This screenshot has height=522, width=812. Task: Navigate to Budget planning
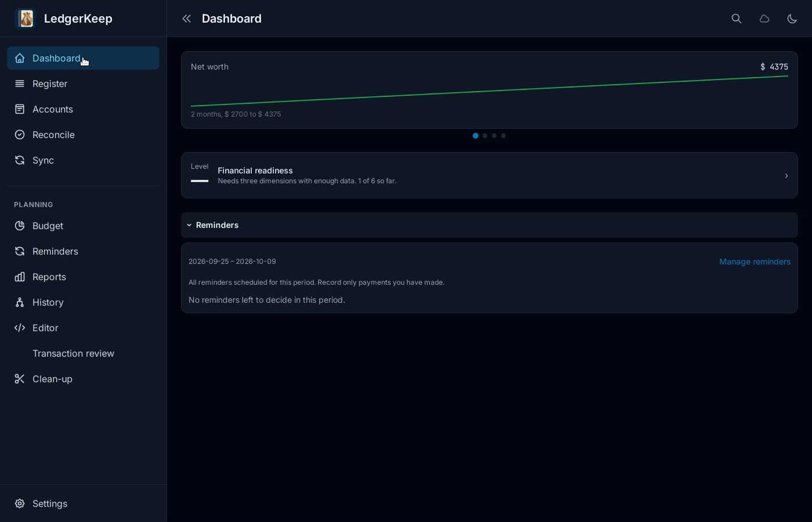tap(83, 226)
